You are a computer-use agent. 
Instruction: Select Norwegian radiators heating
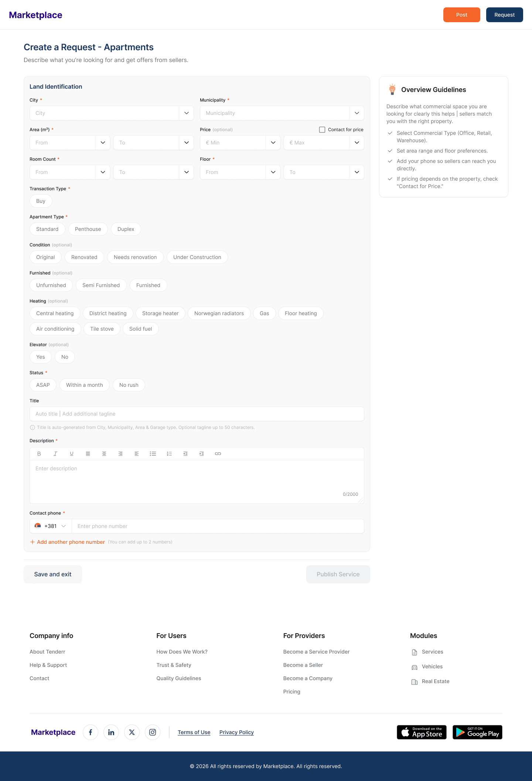pyautogui.click(x=219, y=313)
